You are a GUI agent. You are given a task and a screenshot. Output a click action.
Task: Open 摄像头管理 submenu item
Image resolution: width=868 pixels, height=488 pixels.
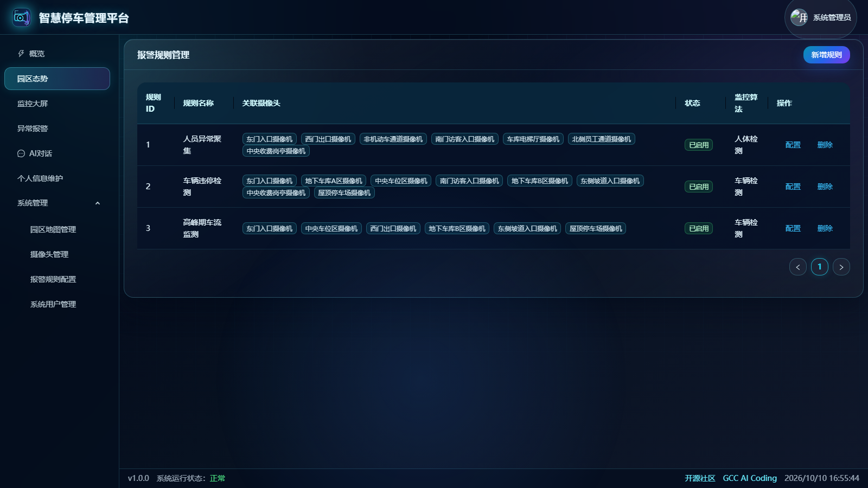(x=57, y=254)
